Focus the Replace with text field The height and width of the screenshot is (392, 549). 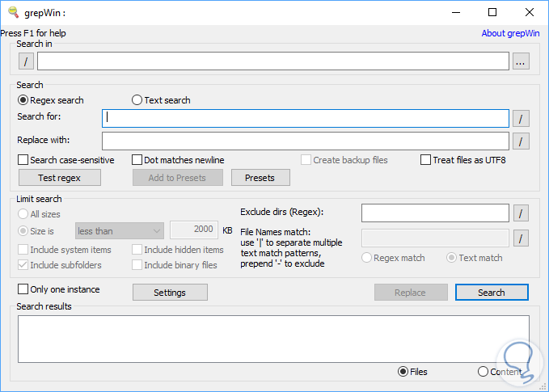[306, 141]
